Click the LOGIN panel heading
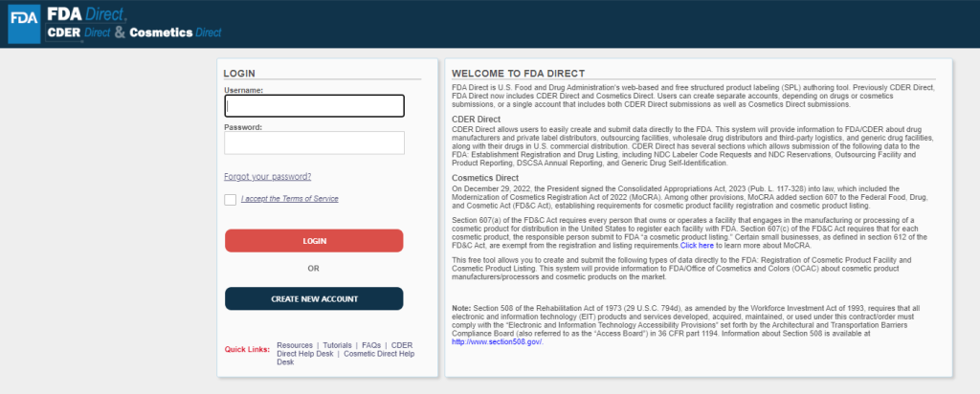Viewport: 980px width, 394px height. pyautogui.click(x=239, y=73)
